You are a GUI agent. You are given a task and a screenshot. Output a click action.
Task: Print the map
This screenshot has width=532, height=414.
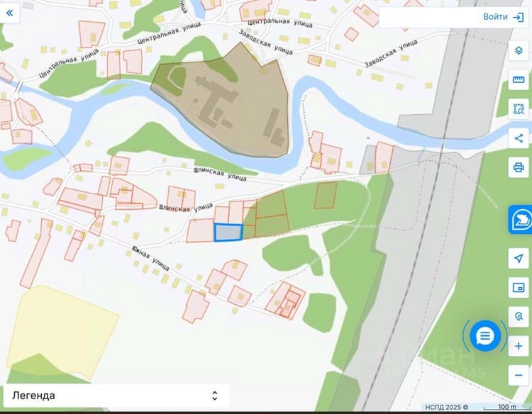pyautogui.click(x=519, y=167)
